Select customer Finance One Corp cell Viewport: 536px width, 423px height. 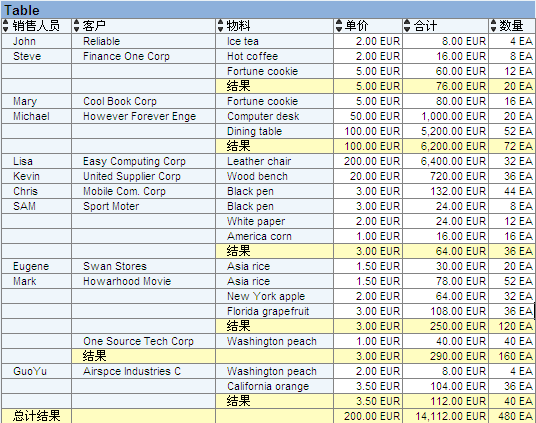pos(144,56)
